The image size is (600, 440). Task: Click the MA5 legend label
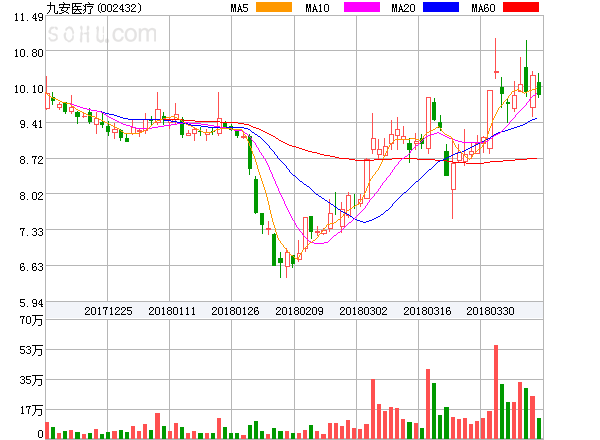tap(240, 8)
